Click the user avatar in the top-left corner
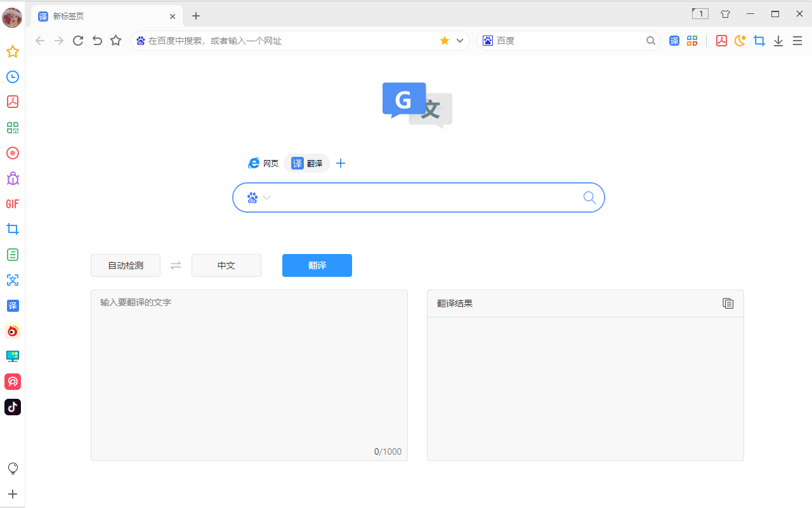Image resolution: width=812 pixels, height=508 pixels. (x=12, y=17)
